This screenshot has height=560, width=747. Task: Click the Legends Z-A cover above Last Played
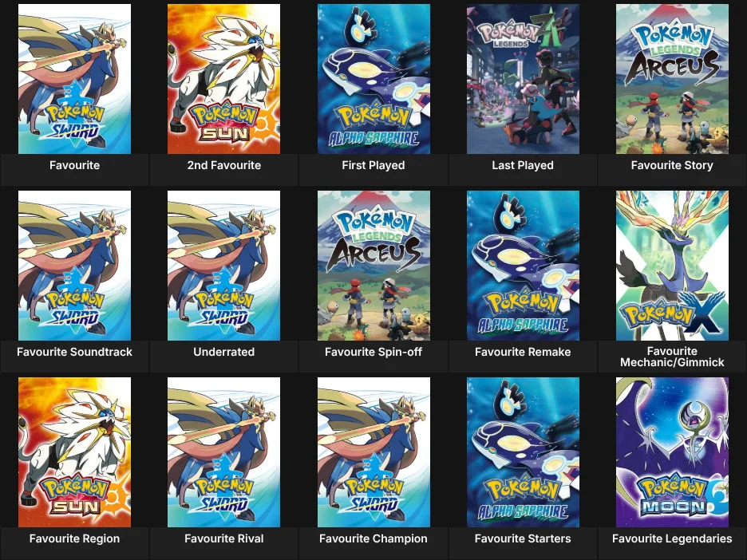523,79
